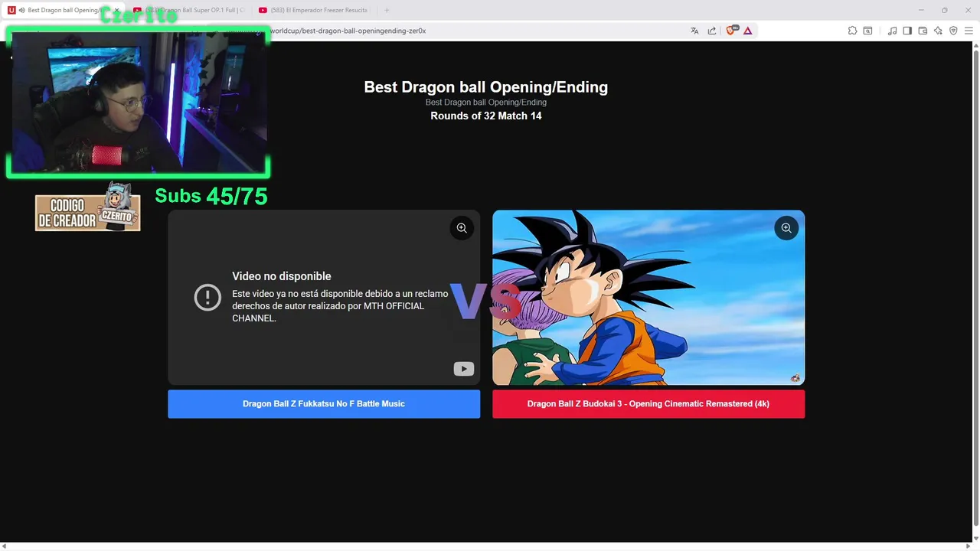Viewport: 980px width, 551px height.
Task: Zoom the left unavailable video magnifier icon
Action: coord(462,228)
